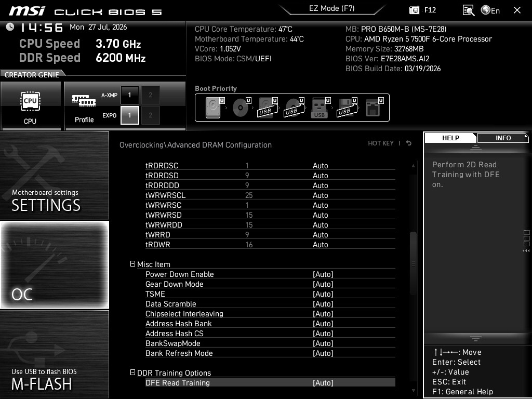Select the tWRWRSD timing row
Screen dimensions: 532x399
point(270,215)
